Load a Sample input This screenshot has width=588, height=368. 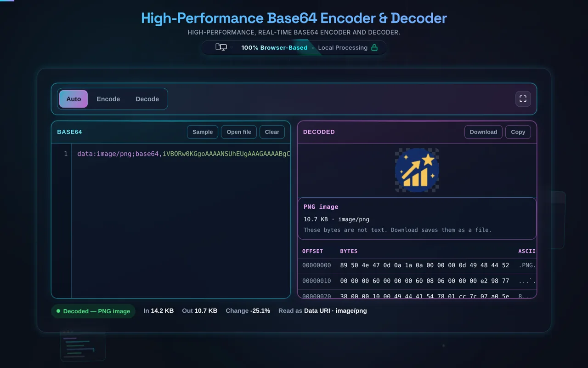click(x=203, y=132)
